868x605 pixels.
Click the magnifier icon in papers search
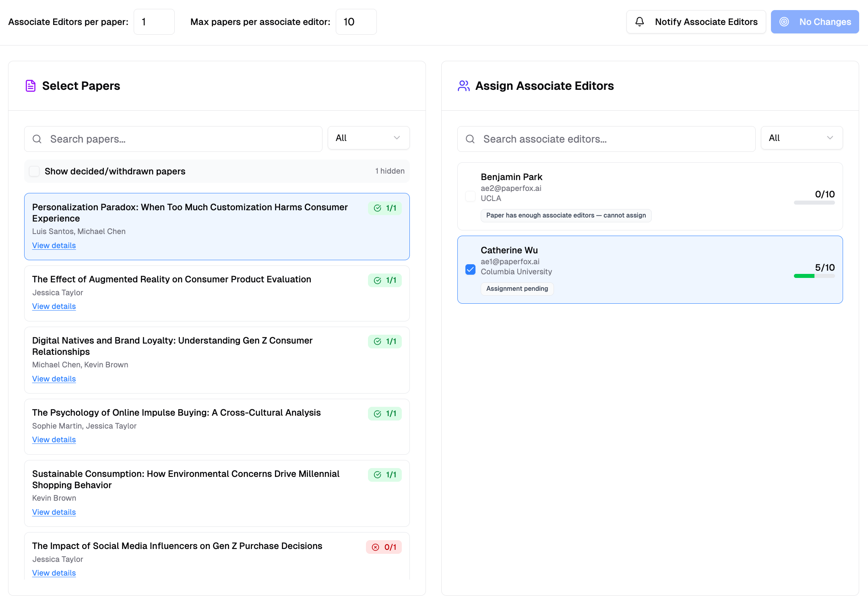(37, 139)
